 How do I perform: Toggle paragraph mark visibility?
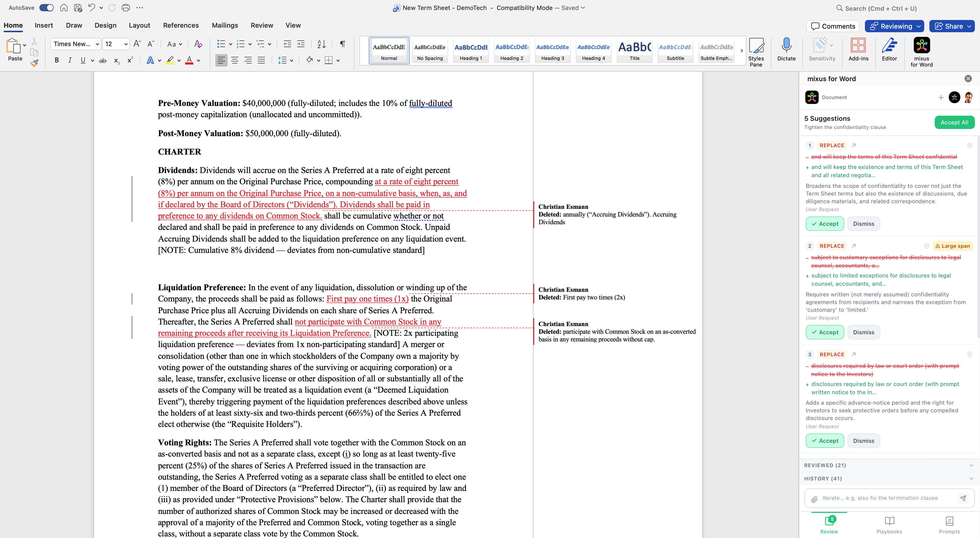[x=342, y=44]
